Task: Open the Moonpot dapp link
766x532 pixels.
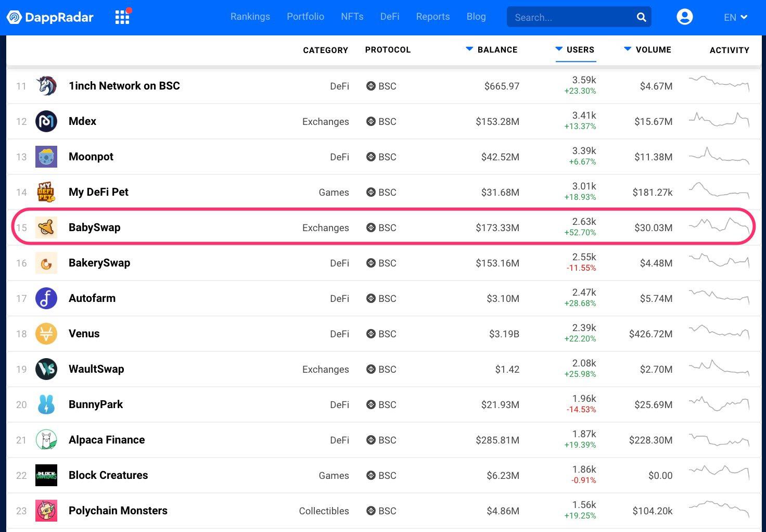Action: coord(91,157)
